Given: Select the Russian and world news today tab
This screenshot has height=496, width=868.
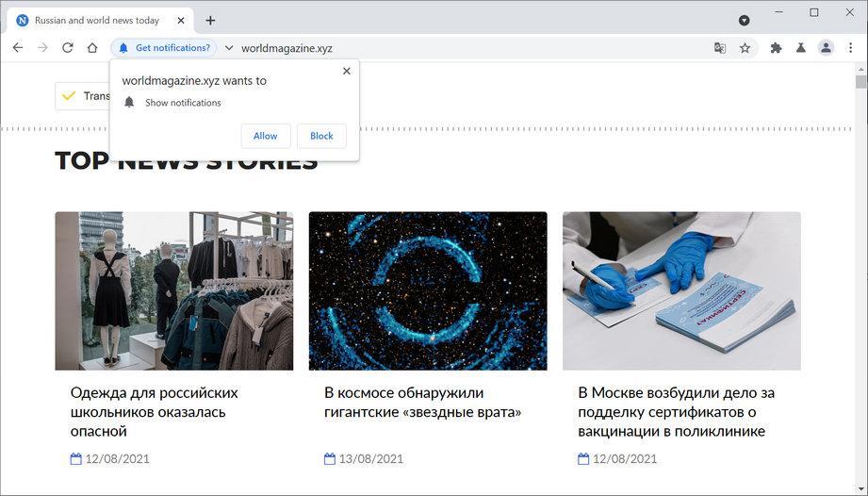Looking at the screenshot, I should click(x=101, y=21).
